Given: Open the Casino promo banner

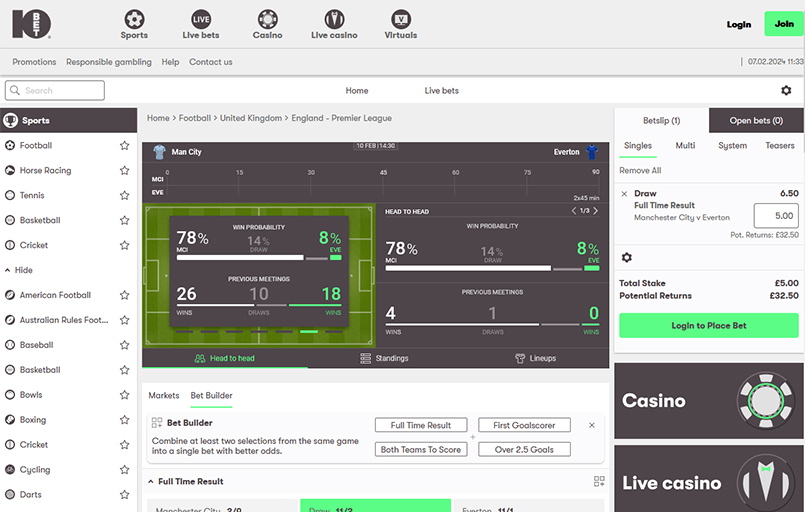Looking at the screenshot, I should click(x=709, y=401).
